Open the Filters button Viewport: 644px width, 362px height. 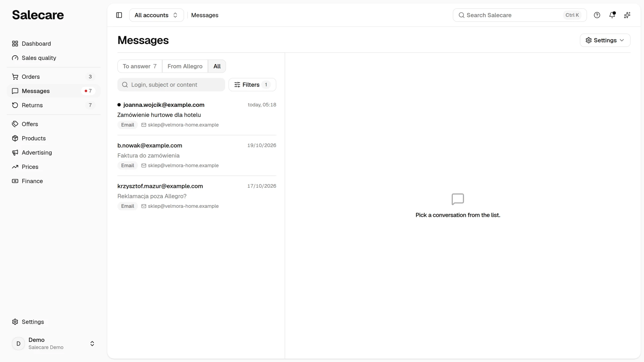pos(252,85)
